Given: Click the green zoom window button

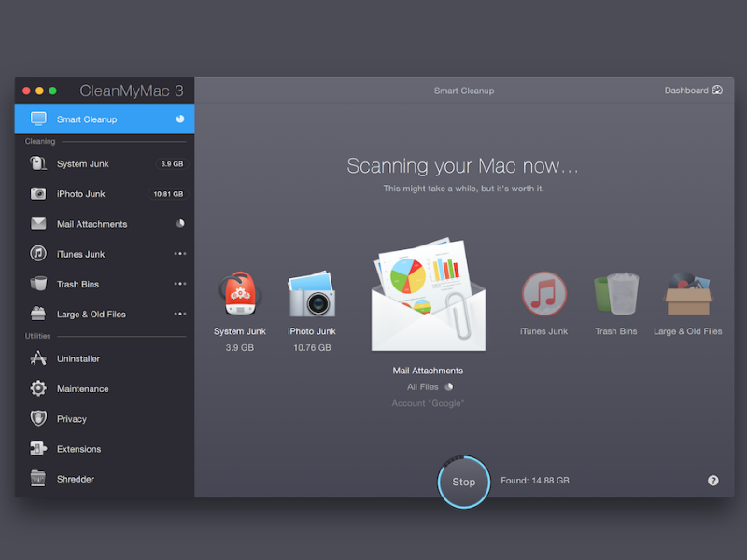Looking at the screenshot, I should tap(53, 91).
